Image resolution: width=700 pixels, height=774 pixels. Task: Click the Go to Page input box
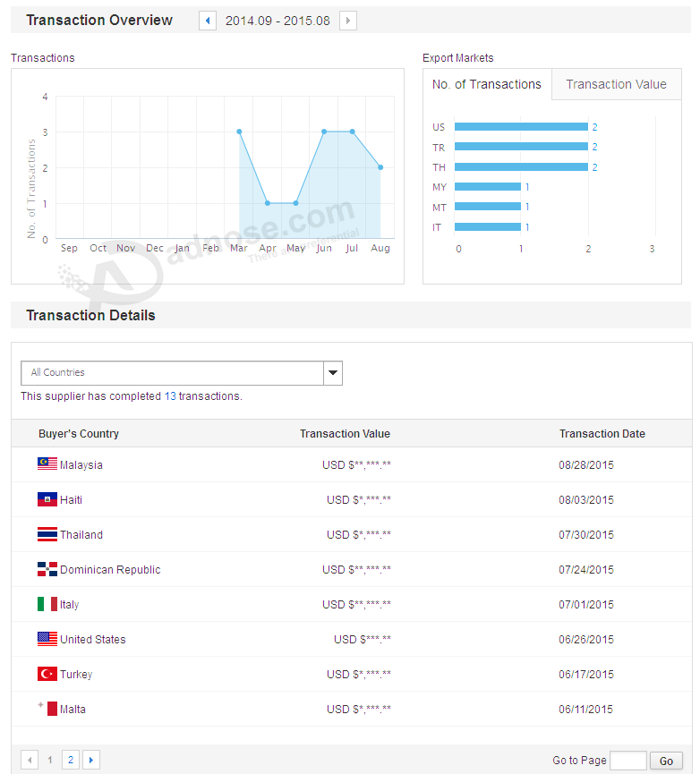click(x=627, y=761)
